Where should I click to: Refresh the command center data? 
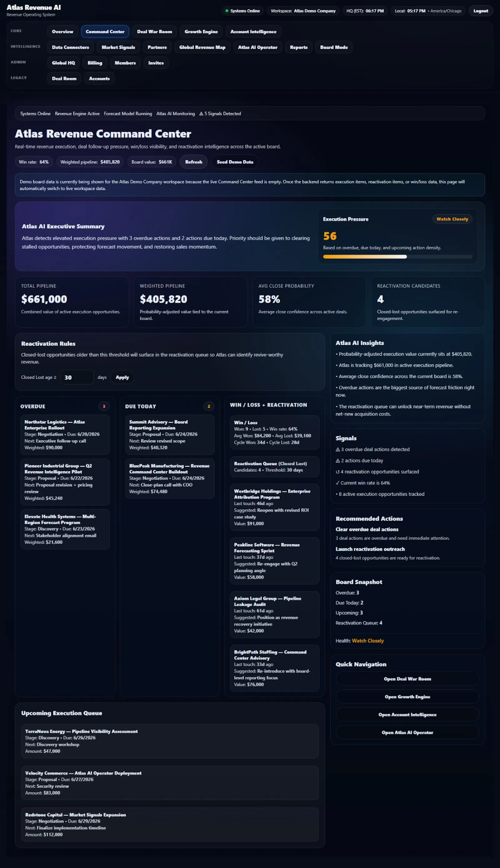pyautogui.click(x=194, y=162)
